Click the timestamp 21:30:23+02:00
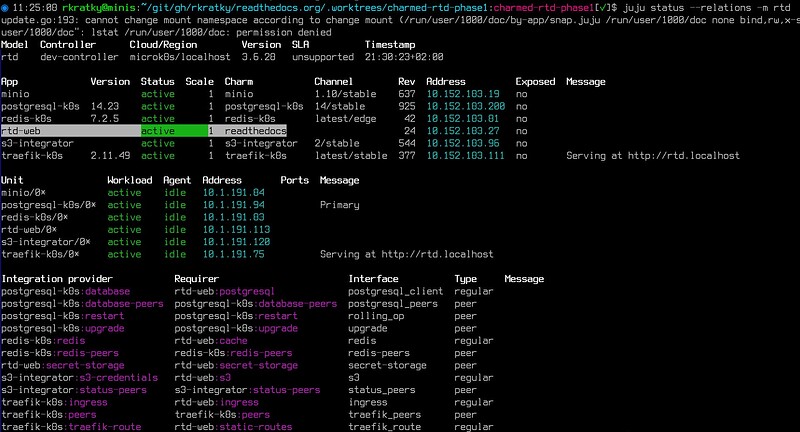Screen dimensions: 800x432 (404, 57)
